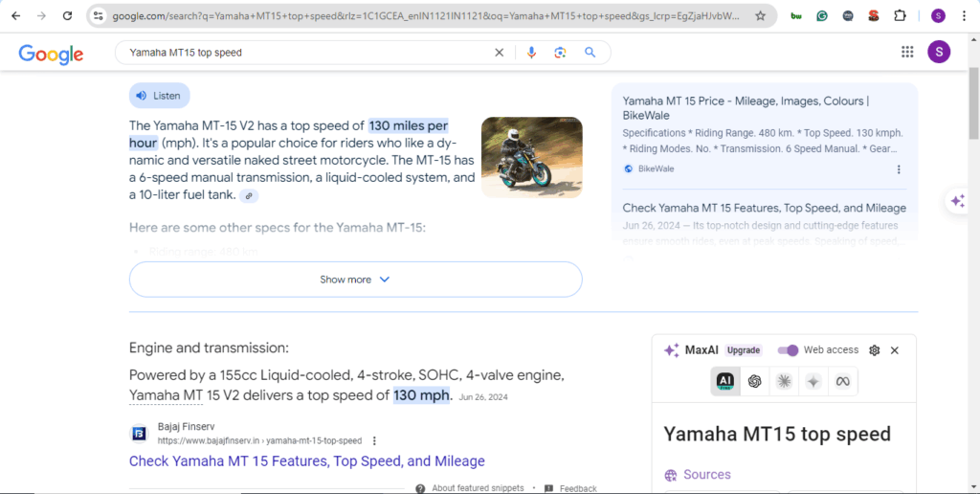This screenshot has height=494, width=980.
Task: Open more options for BikeWale result
Action: pos(898,169)
